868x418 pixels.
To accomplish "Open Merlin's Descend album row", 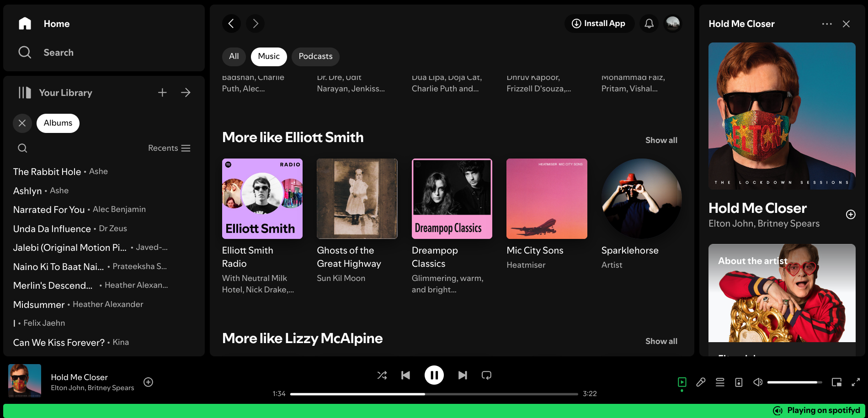I will pos(104,286).
